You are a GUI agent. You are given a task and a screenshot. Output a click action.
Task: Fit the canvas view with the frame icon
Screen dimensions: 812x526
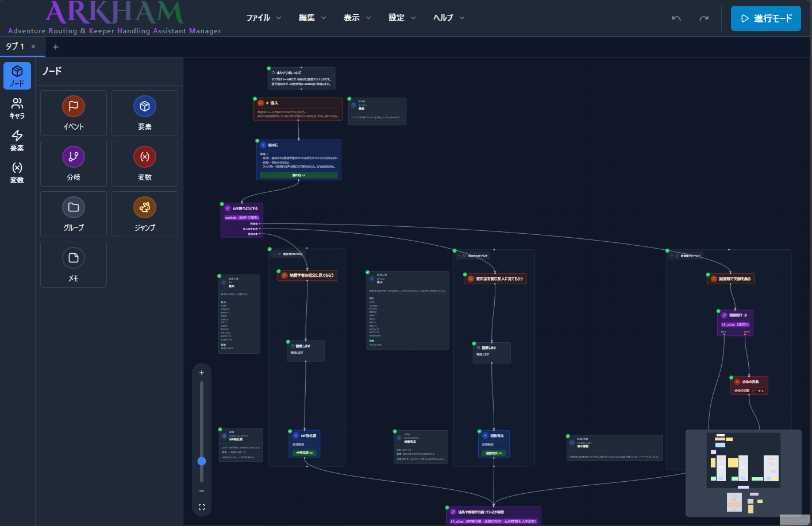coord(202,507)
